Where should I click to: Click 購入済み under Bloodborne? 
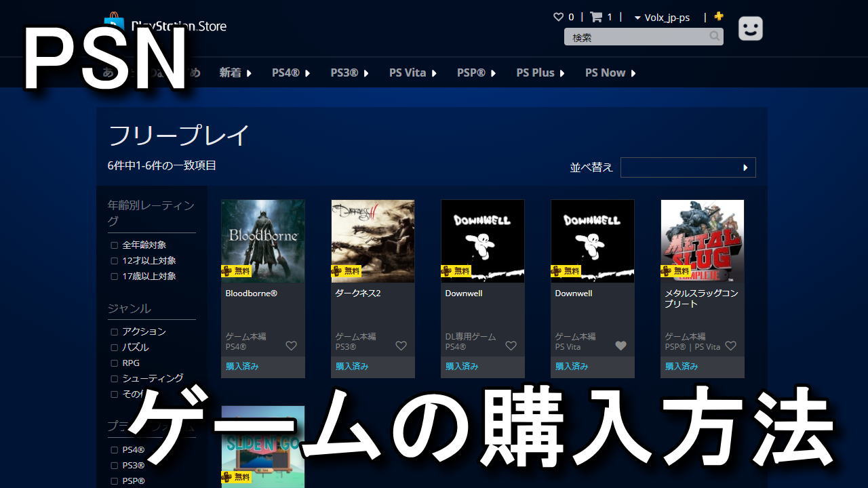[242, 366]
